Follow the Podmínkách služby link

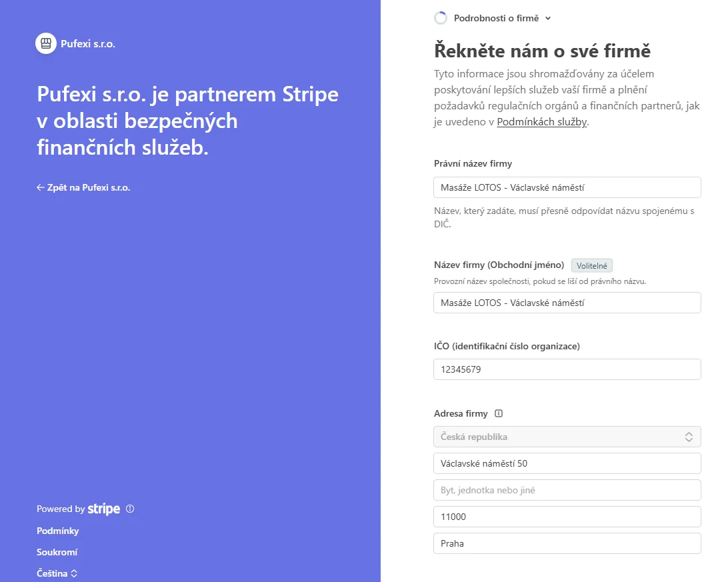(542, 122)
